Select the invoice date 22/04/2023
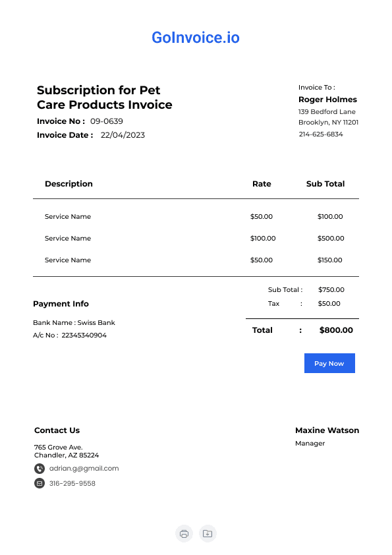The height and width of the screenshot is (555, 392). pos(123,135)
